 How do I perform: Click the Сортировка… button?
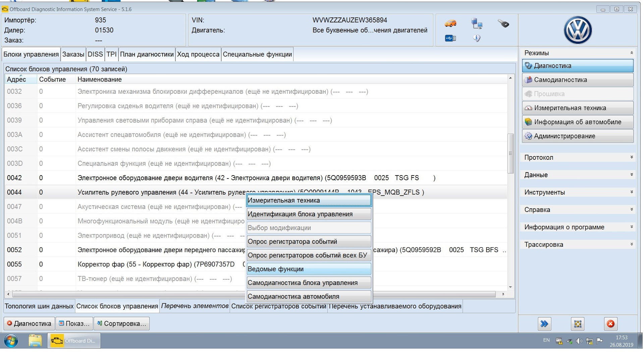click(x=121, y=324)
